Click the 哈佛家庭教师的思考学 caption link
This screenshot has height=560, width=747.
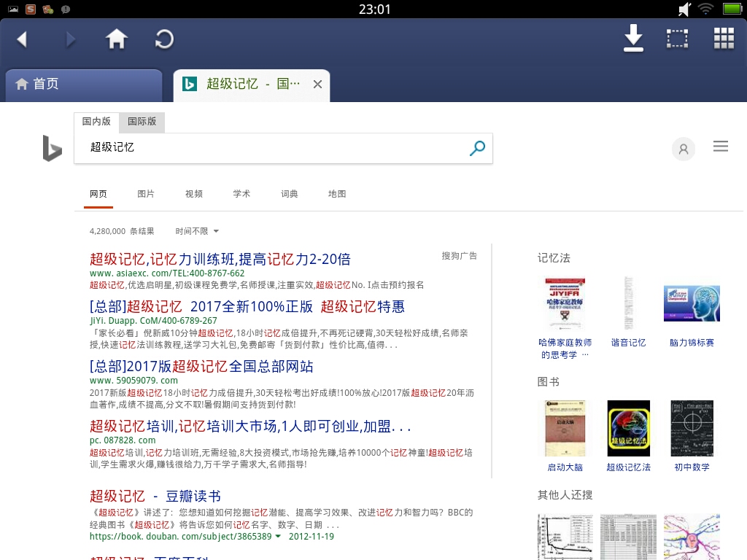[565, 349]
